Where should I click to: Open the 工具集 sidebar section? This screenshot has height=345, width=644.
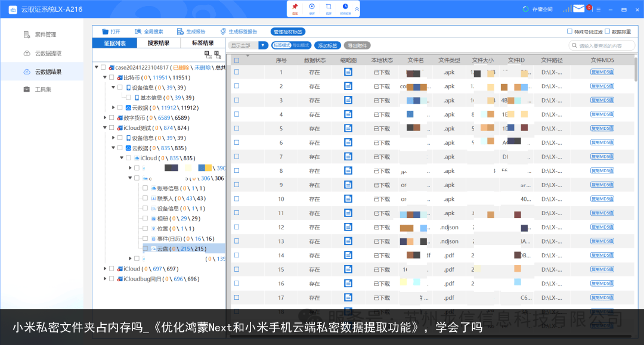pos(38,89)
